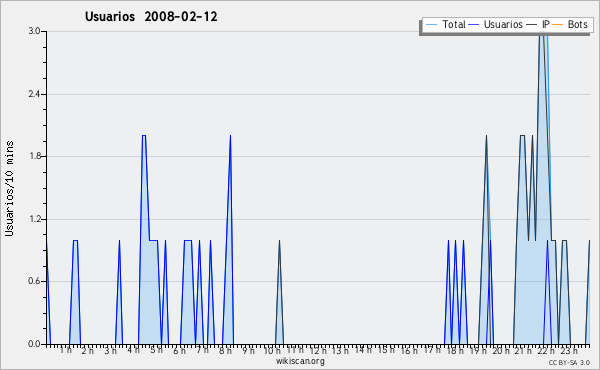This screenshot has height=370, width=600.
Task: Click the '9 h' x-axis label
Action: click(x=248, y=350)
